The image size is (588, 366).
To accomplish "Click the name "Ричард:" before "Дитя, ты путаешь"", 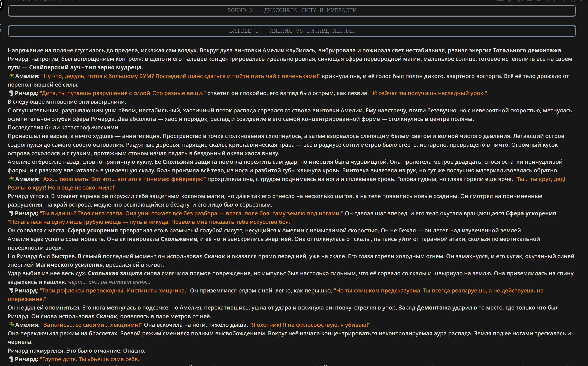I will (27, 93).
